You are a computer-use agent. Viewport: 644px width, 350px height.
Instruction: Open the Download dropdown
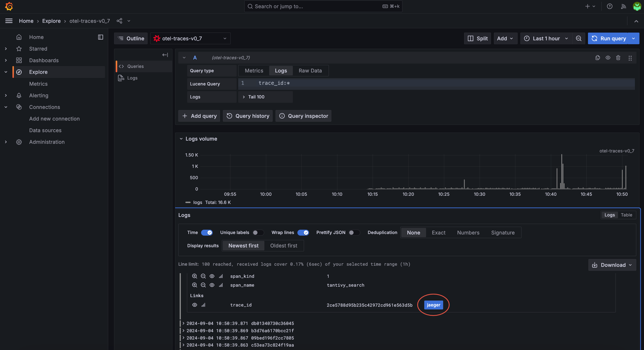coord(612,265)
